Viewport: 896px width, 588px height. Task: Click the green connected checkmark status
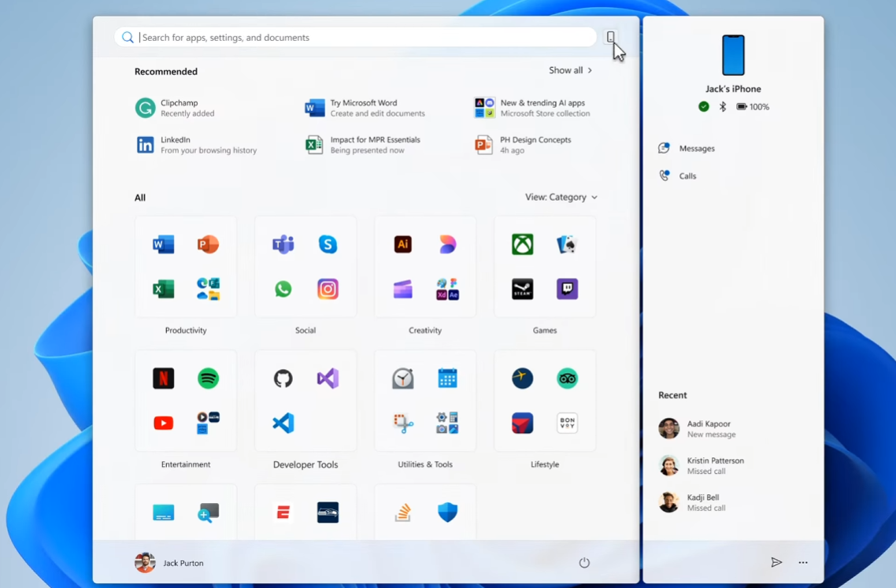pos(703,107)
